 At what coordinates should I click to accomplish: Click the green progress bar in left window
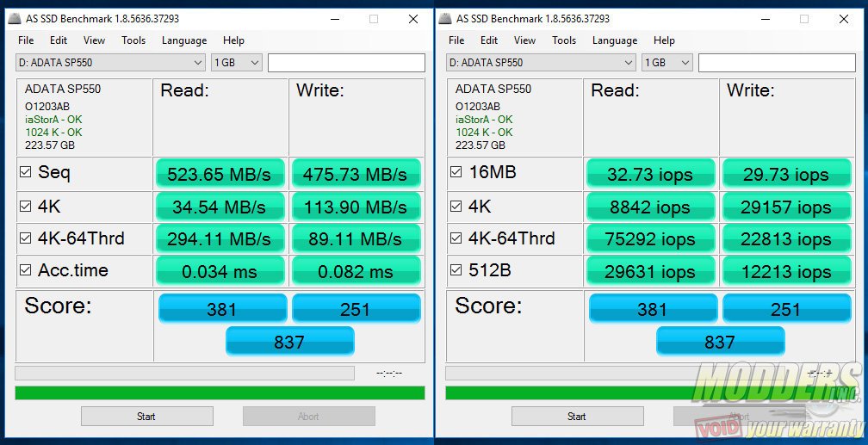pos(220,393)
